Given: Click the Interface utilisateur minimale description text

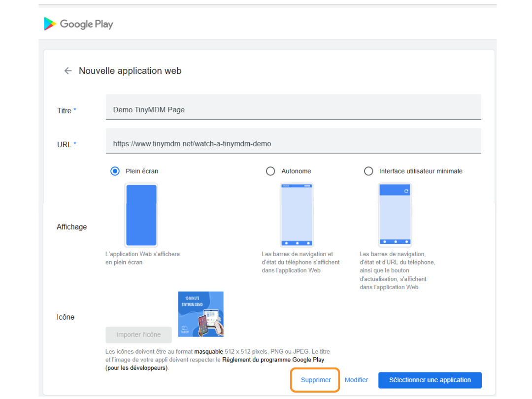Looking at the screenshot, I should 398,270.
